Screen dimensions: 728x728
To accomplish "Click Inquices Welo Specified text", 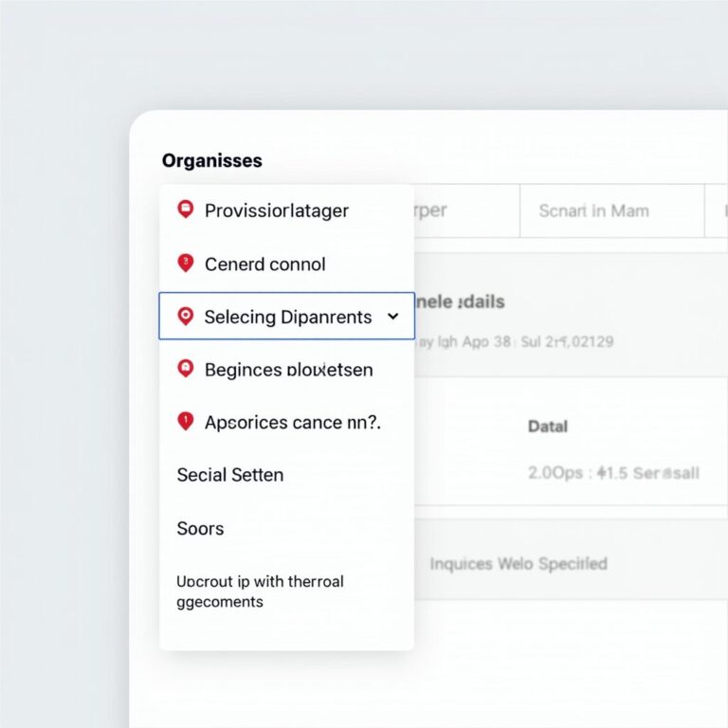I will point(519,564).
